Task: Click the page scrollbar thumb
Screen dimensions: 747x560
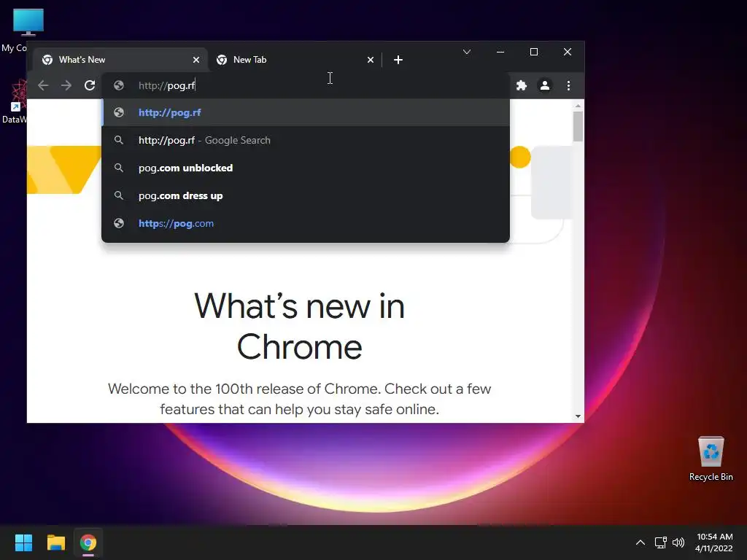Action: tap(578, 126)
